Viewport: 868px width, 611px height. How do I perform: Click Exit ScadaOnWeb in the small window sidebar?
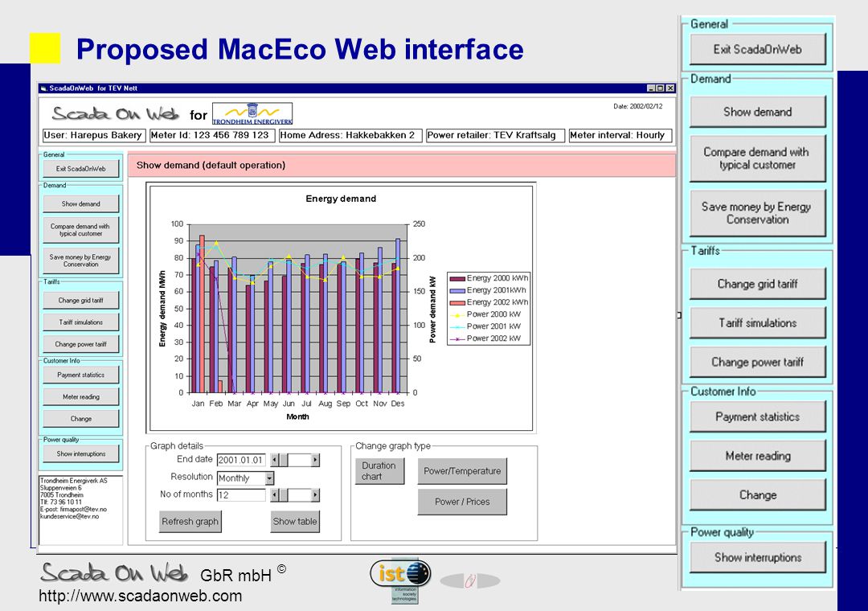[x=81, y=168]
